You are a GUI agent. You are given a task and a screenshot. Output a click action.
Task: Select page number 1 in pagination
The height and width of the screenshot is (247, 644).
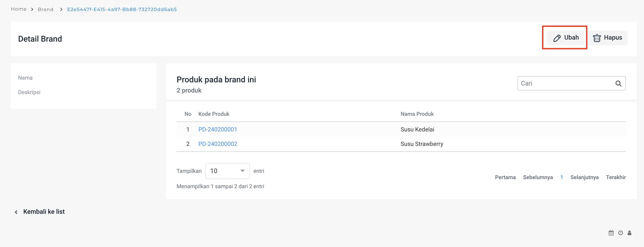(x=561, y=178)
